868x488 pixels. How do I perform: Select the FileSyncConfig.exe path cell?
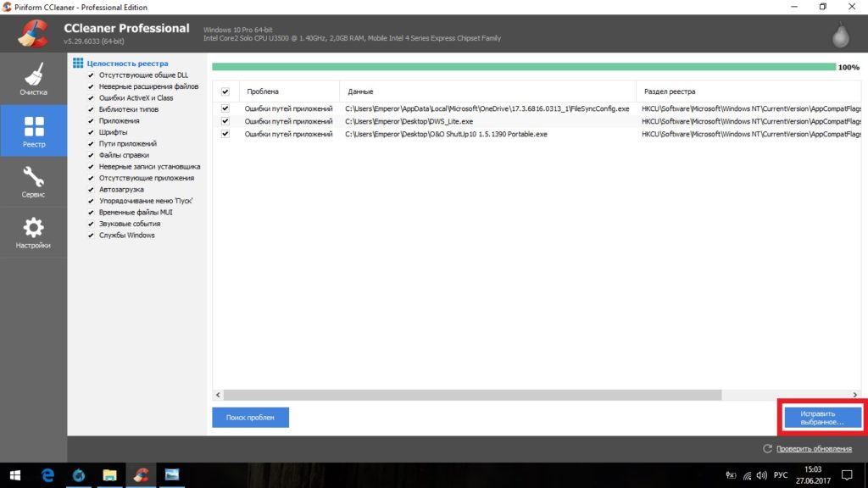pyautogui.click(x=487, y=109)
